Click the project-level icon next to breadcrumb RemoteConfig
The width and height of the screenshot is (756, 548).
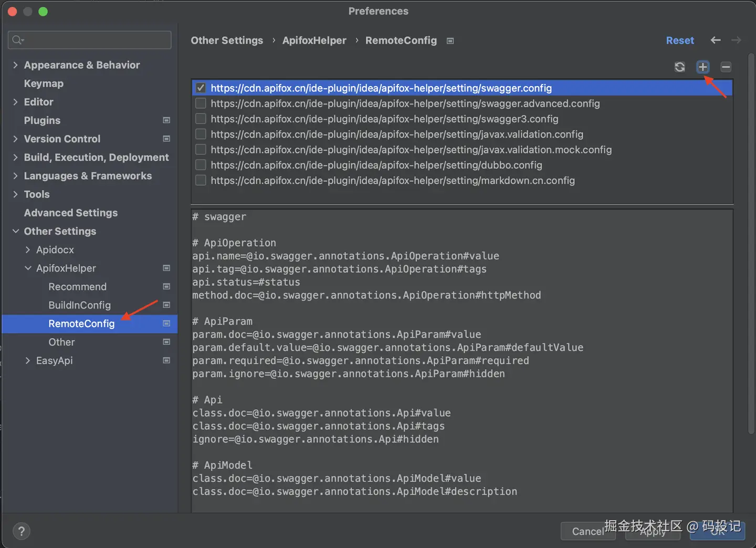coord(450,40)
